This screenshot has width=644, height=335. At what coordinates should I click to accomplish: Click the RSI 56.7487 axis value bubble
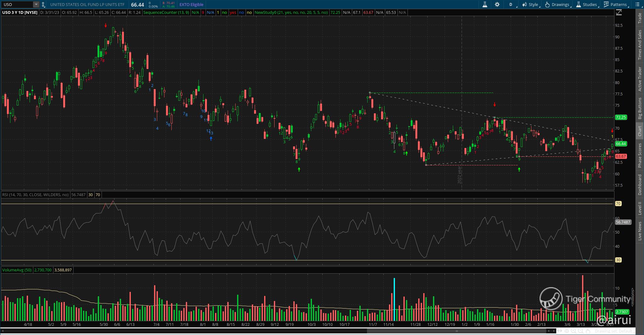coord(623,222)
